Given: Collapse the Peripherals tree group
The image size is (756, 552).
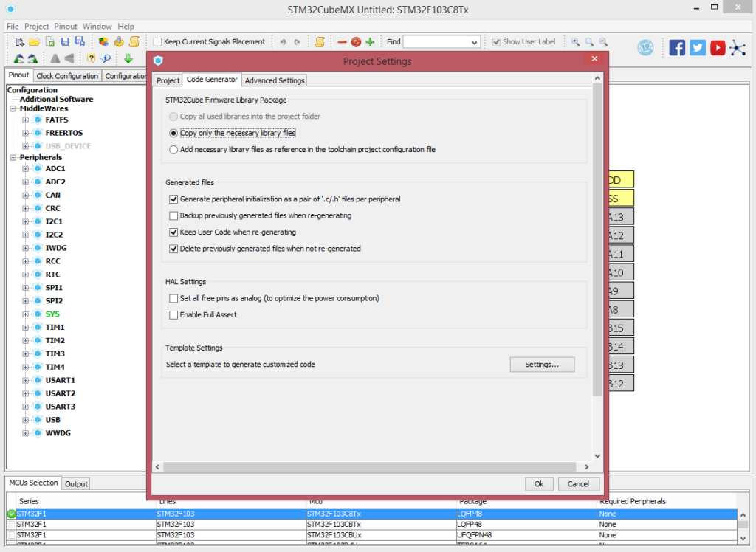Looking at the screenshot, I should point(13,157).
